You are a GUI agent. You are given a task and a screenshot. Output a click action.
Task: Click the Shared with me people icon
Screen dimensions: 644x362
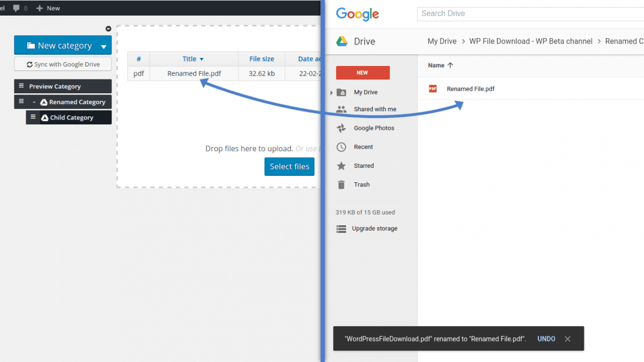click(341, 109)
